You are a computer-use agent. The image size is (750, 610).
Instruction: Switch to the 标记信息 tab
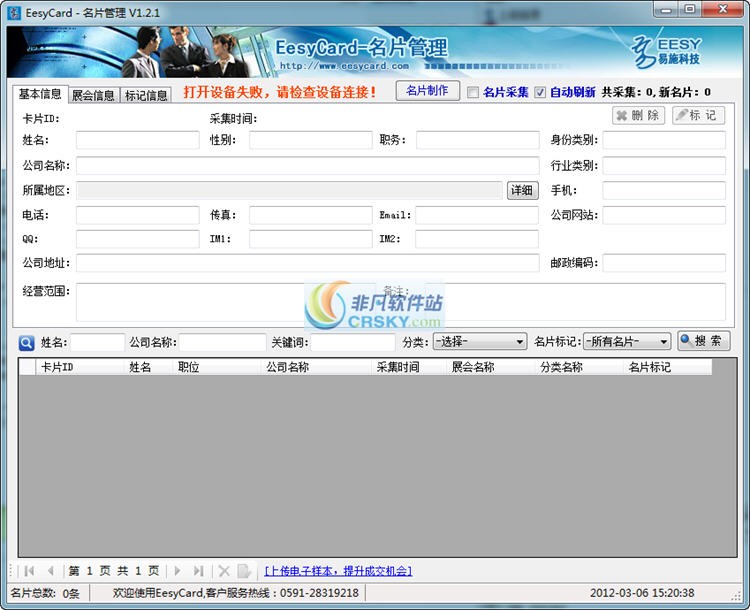[x=146, y=95]
